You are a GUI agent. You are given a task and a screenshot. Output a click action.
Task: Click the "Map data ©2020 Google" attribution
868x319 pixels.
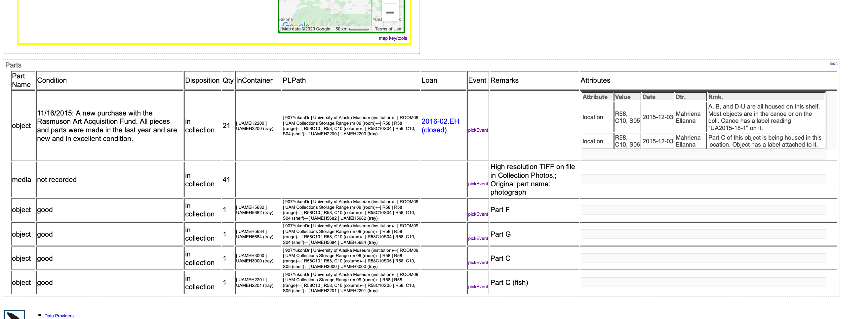[306, 29]
